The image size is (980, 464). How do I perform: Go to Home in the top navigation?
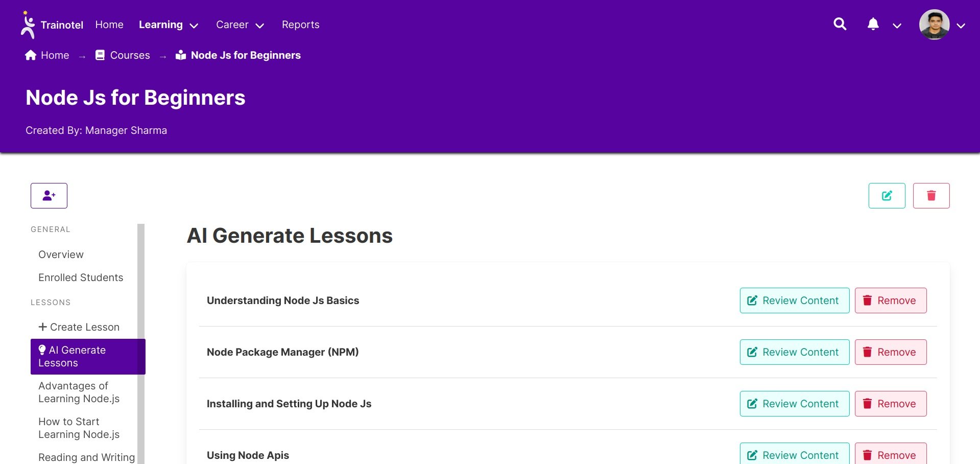109,25
